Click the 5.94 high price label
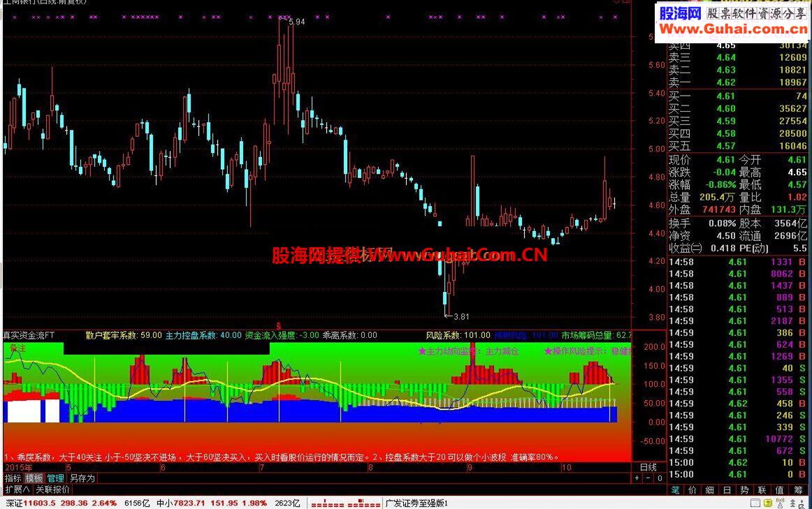 pyautogui.click(x=297, y=22)
